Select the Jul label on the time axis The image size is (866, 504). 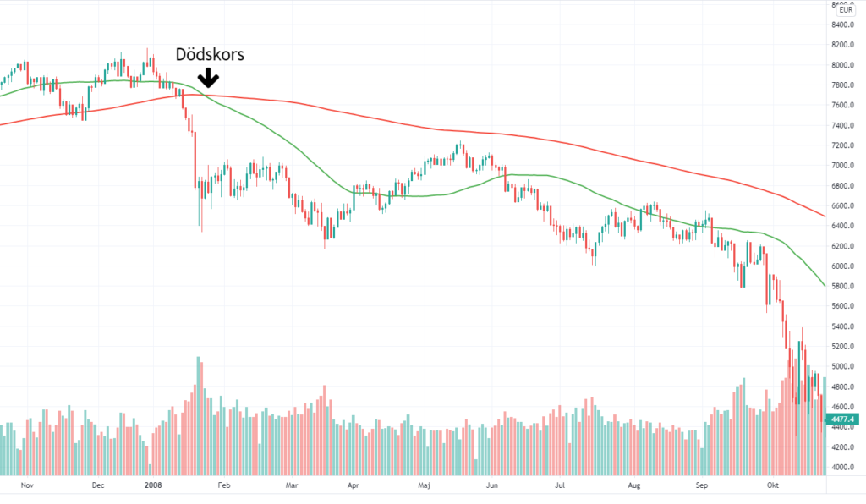click(561, 485)
